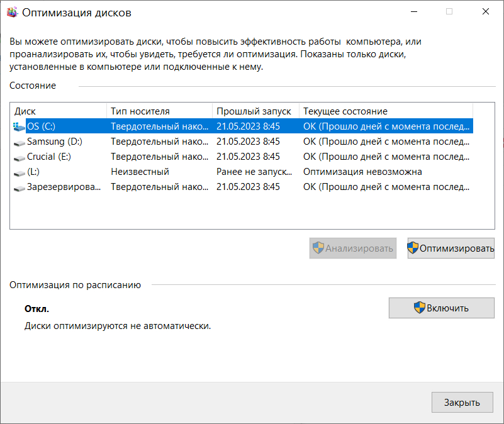This screenshot has width=504, height=424.
Task: Click the OS (C:) drive icon
Action: (x=19, y=126)
